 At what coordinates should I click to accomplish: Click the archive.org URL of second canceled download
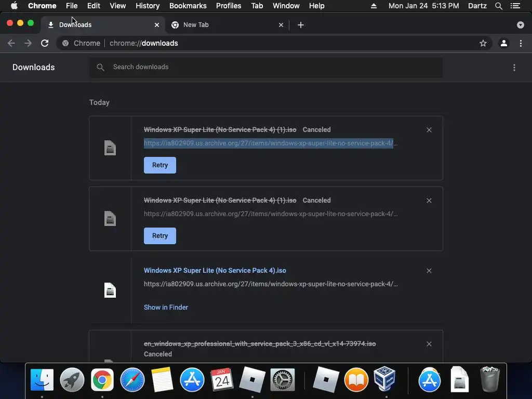click(270, 214)
